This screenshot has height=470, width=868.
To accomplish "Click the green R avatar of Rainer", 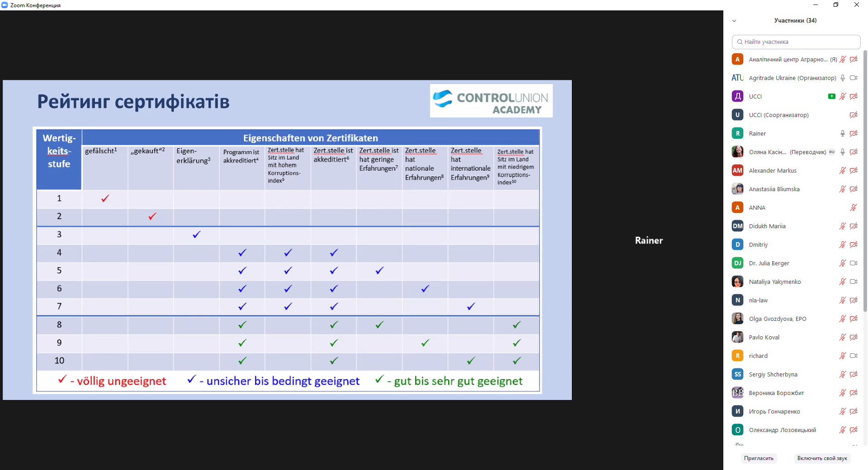I will [737, 133].
